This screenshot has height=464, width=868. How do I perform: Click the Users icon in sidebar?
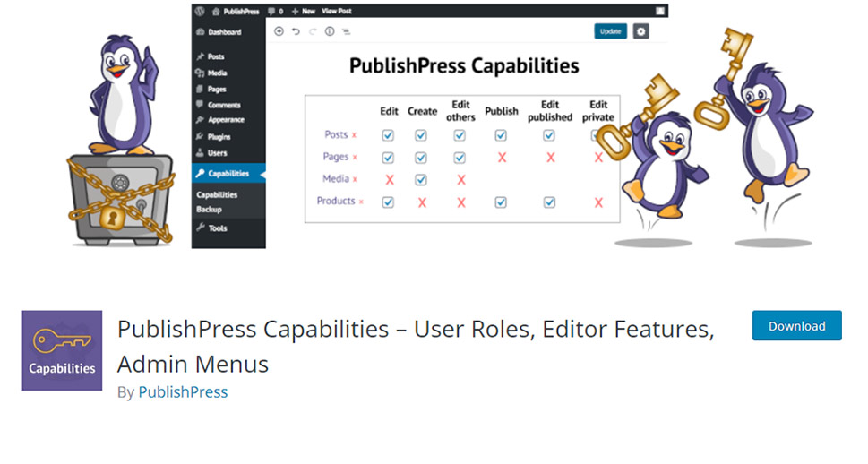click(x=200, y=153)
